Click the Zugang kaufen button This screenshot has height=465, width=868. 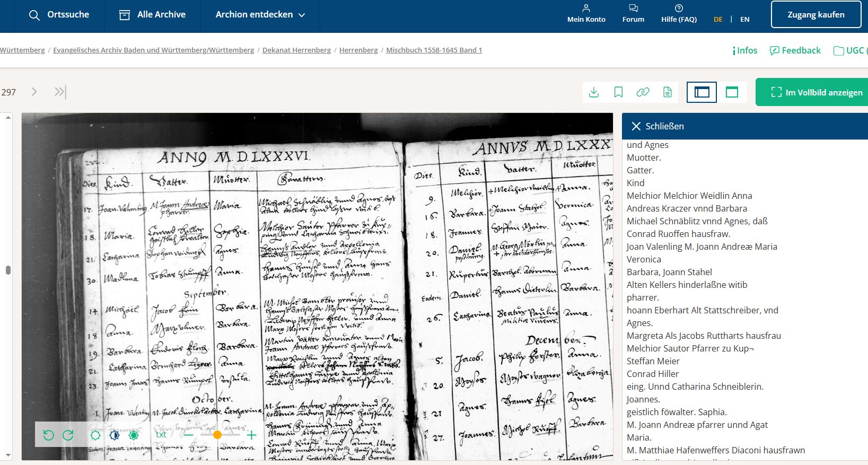[x=816, y=15]
